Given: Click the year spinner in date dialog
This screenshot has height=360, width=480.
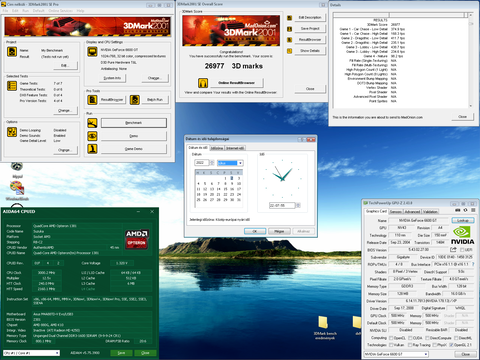Looking at the screenshot, I should pyautogui.click(x=212, y=163).
